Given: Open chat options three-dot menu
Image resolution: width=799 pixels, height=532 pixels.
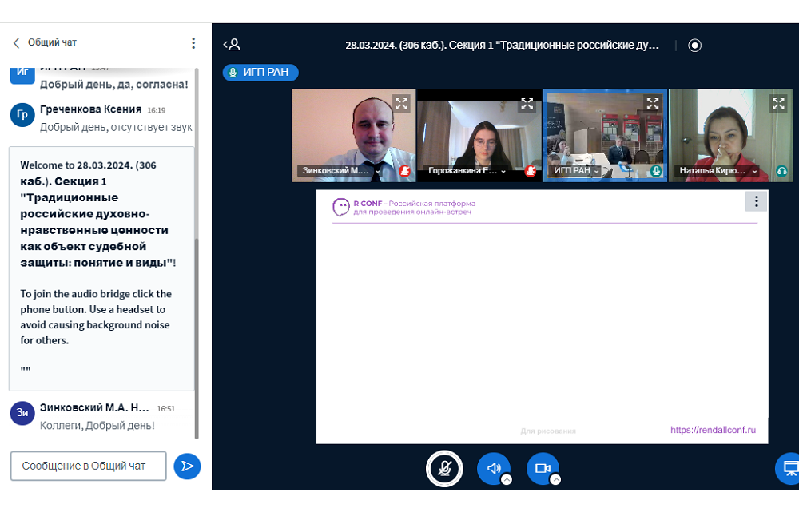Looking at the screenshot, I should [193, 43].
